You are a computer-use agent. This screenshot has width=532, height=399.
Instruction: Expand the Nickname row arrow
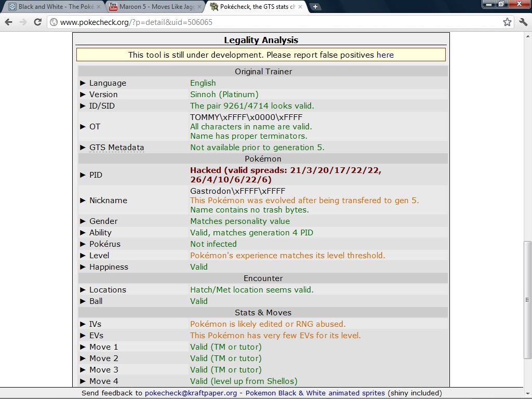[83, 201]
